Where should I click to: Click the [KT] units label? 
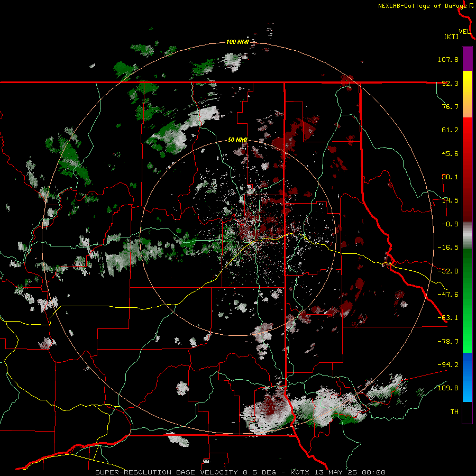(452, 36)
